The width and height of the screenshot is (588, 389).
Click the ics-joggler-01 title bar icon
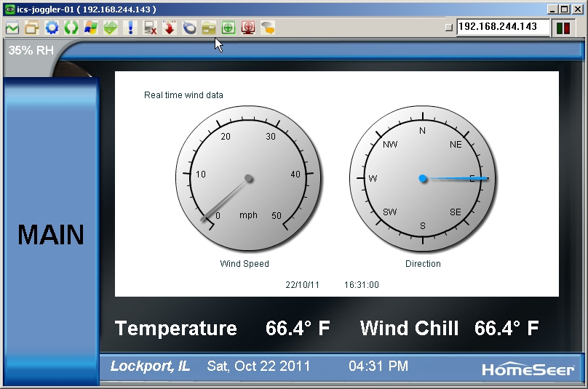(x=9, y=9)
